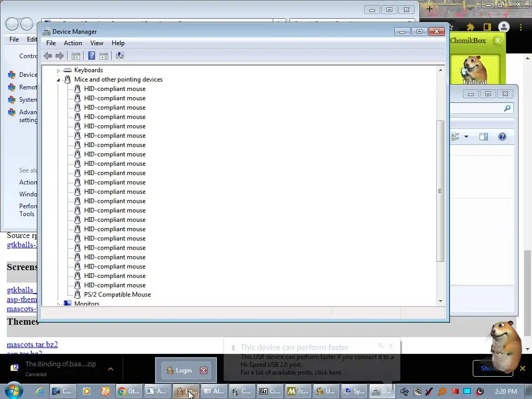Click the Windows Start orb

tap(14, 391)
